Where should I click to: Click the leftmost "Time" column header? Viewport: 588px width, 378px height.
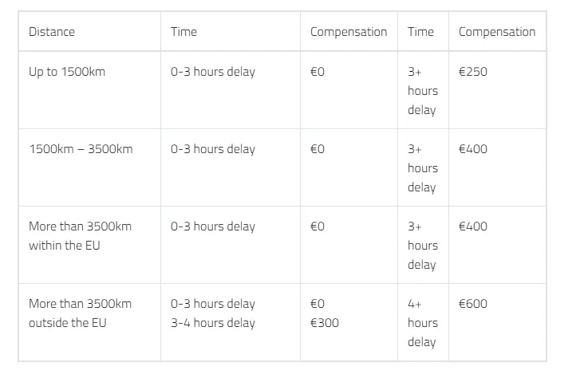(x=184, y=32)
